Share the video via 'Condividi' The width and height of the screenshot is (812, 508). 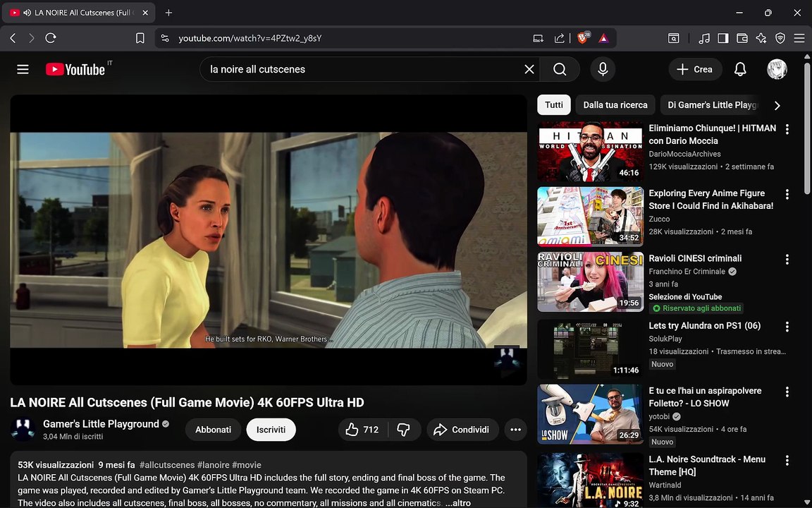[462, 430]
